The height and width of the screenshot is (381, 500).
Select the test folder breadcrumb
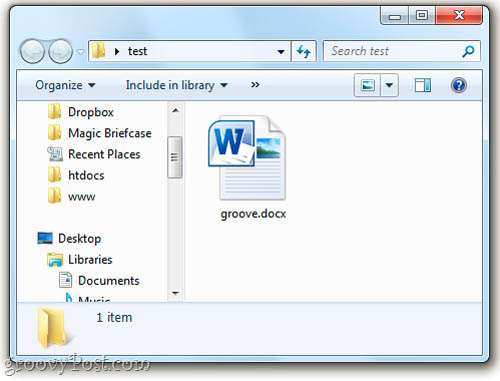click(x=137, y=51)
